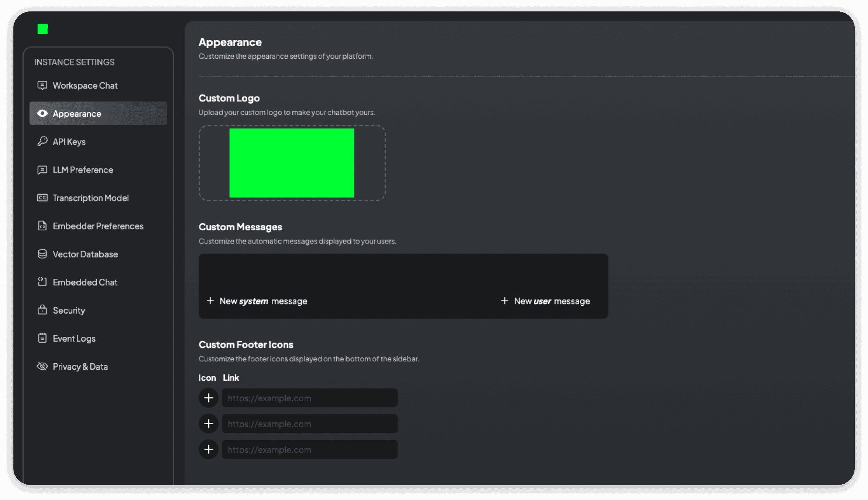Viewport: 868px width, 500px height.
Task: Select the Privacy & Data eye-off icon
Action: coord(42,366)
